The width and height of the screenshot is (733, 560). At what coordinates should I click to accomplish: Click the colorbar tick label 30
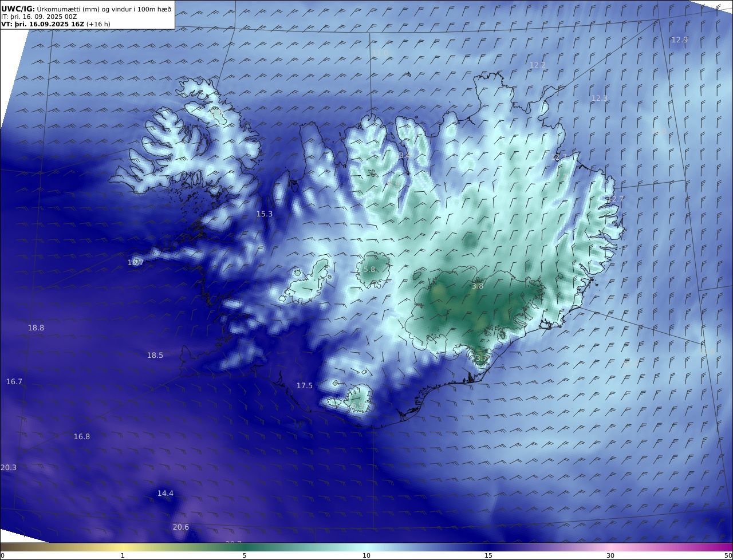tap(610, 555)
